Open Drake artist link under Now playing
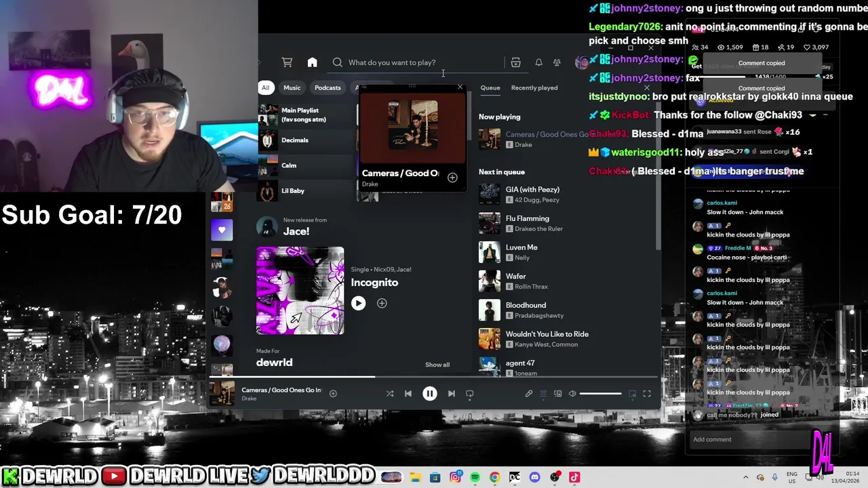Image resolution: width=868 pixels, height=488 pixels. click(x=524, y=144)
